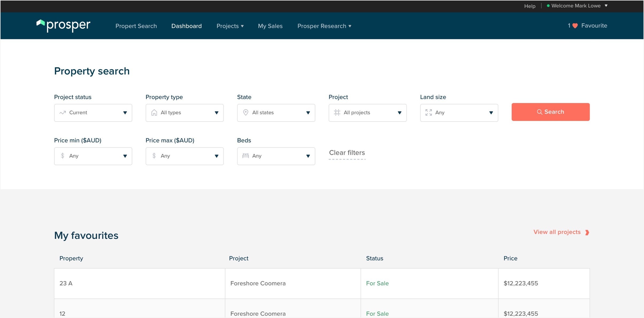The width and height of the screenshot is (644, 318).
Task: Open My Sales page
Action: coord(270,26)
